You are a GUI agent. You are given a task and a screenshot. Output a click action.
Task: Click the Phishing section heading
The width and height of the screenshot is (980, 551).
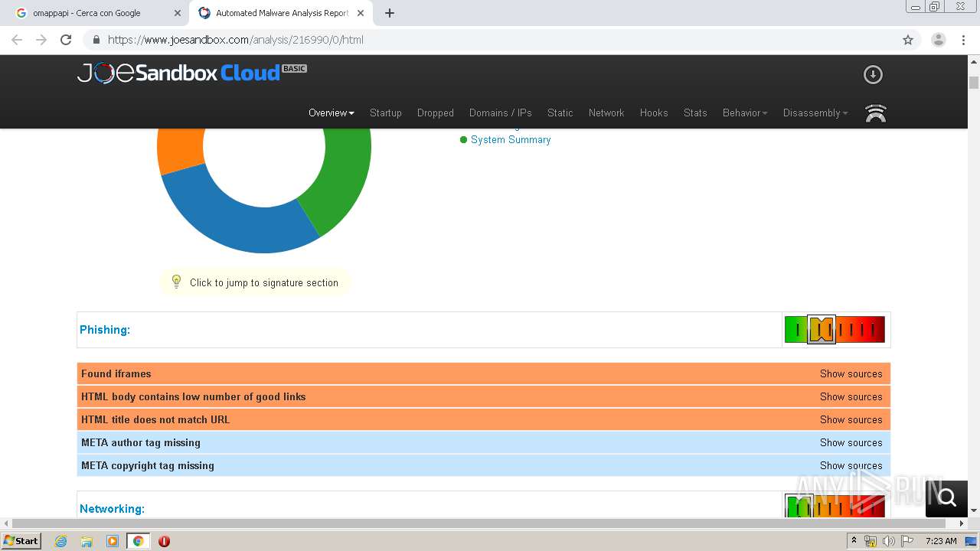click(x=105, y=330)
